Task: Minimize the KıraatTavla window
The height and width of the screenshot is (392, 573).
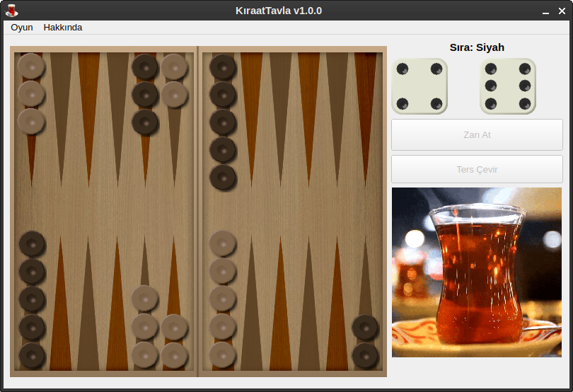Action: pyautogui.click(x=545, y=11)
